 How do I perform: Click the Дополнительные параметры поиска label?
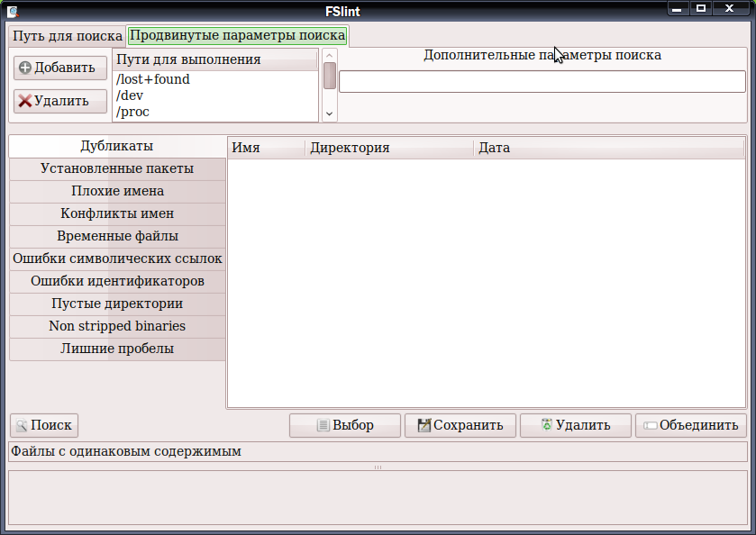pos(542,56)
